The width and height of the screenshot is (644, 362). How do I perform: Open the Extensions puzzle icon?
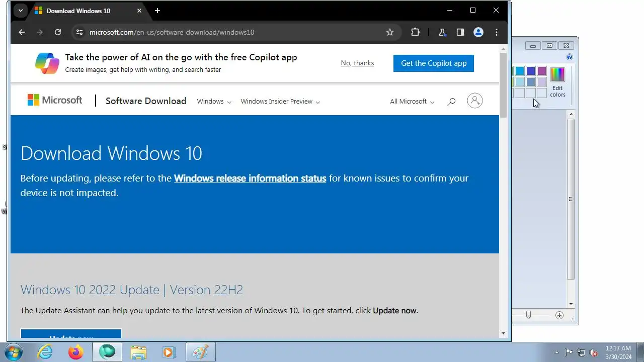pyautogui.click(x=415, y=32)
